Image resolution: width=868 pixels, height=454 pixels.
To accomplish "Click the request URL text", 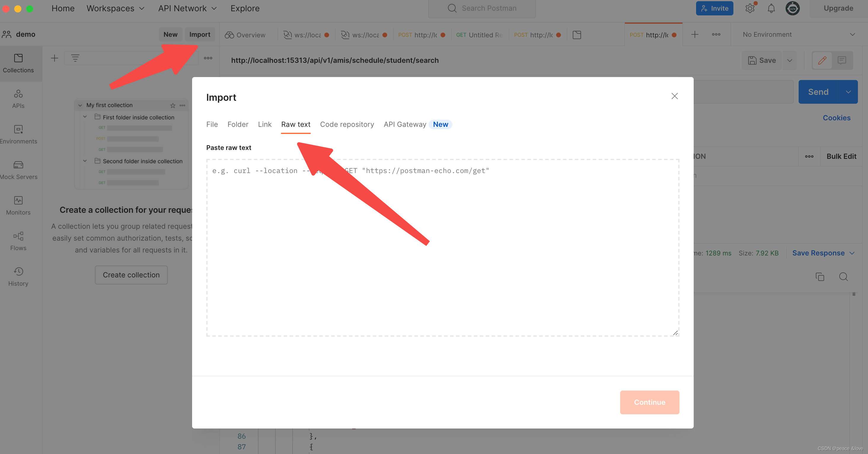I will click(335, 60).
